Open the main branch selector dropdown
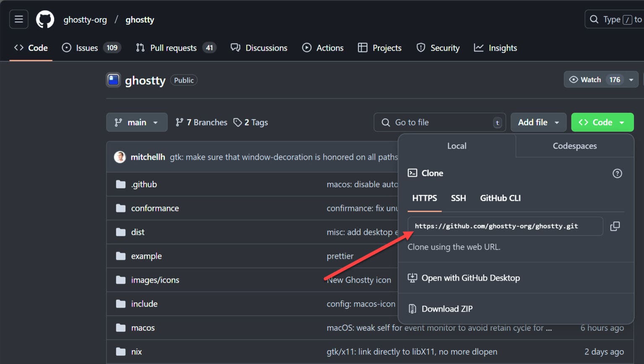This screenshot has width=644, height=364. pyautogui.click(x=137, y=122)
